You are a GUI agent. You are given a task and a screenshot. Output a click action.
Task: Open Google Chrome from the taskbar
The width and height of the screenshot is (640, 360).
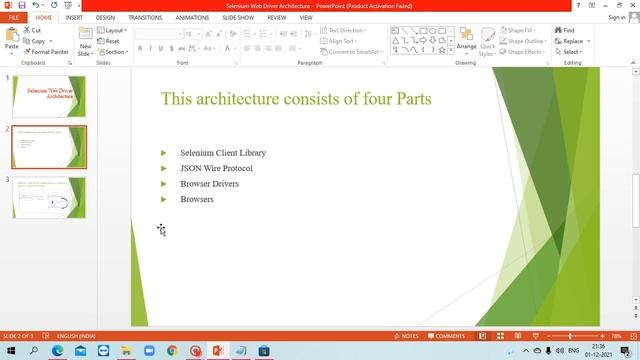pyautogui.click(x=172, y=351)
